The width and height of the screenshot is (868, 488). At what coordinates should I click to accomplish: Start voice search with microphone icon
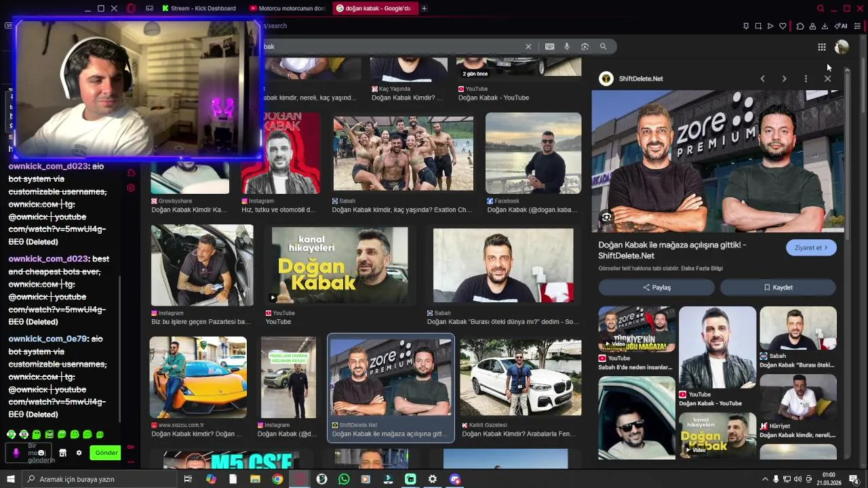567,47
